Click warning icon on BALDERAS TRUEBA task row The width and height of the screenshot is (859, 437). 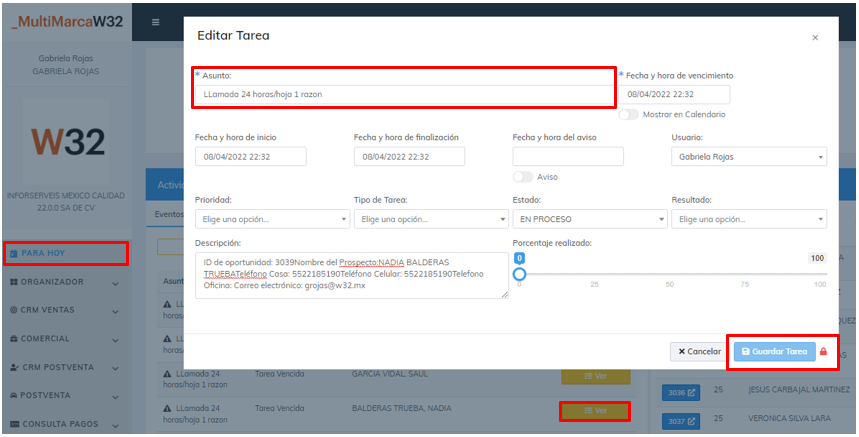point(167,409)
